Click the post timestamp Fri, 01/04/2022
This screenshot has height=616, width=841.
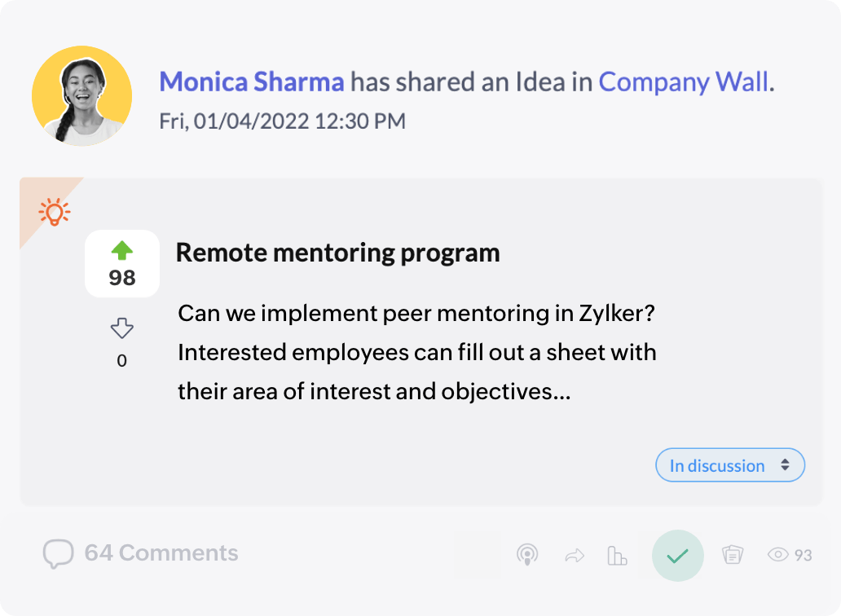pos(282,121)
